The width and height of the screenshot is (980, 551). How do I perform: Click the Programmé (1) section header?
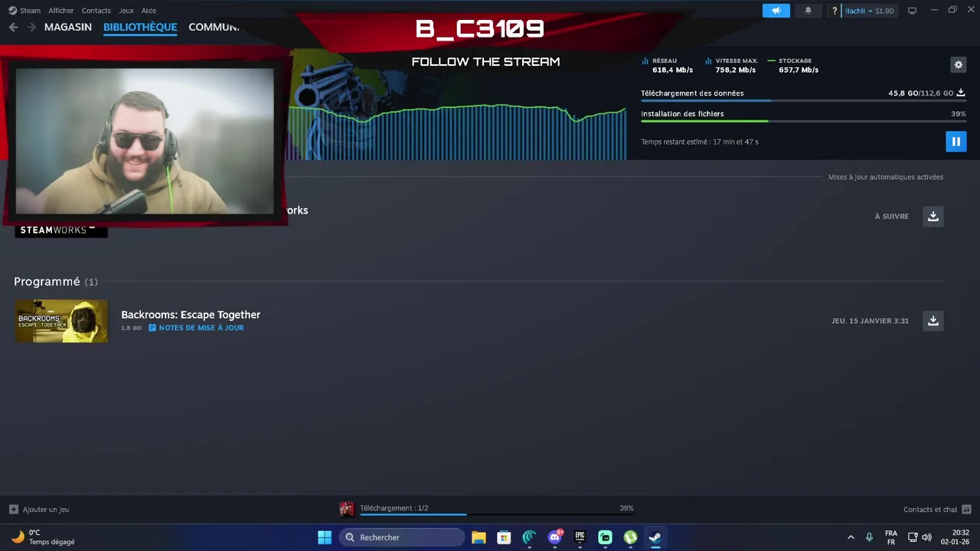click(56, 282)
